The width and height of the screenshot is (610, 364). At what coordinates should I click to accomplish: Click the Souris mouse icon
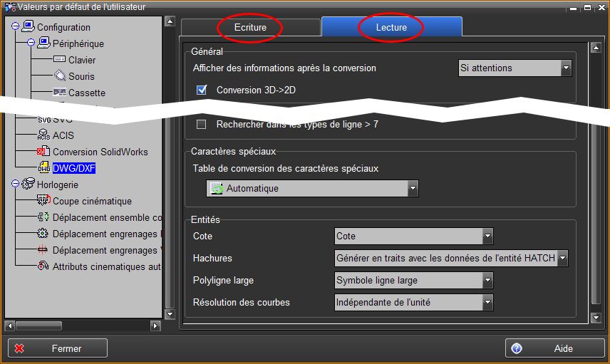click(60, 76)
